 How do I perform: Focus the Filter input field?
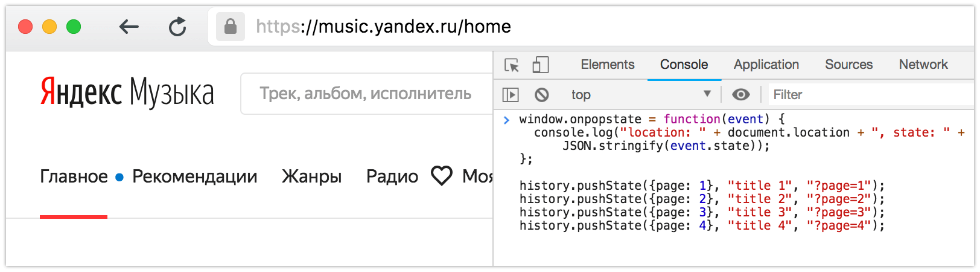869,94
